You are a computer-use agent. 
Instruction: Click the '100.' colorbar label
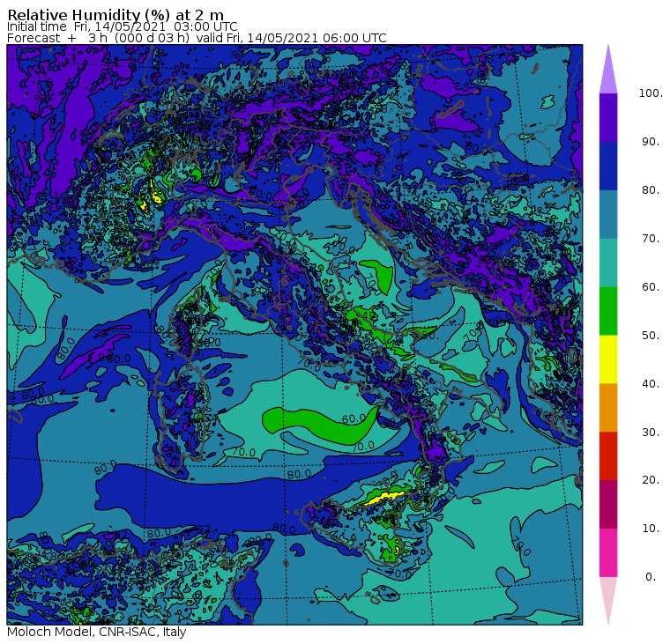pyautogui.click(x=651, y=93)
